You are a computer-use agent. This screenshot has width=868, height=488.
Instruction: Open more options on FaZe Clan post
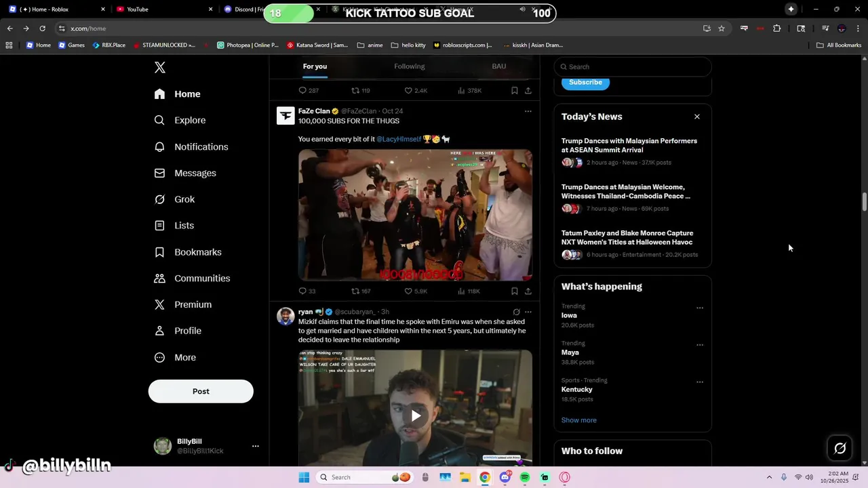point(528,111)
